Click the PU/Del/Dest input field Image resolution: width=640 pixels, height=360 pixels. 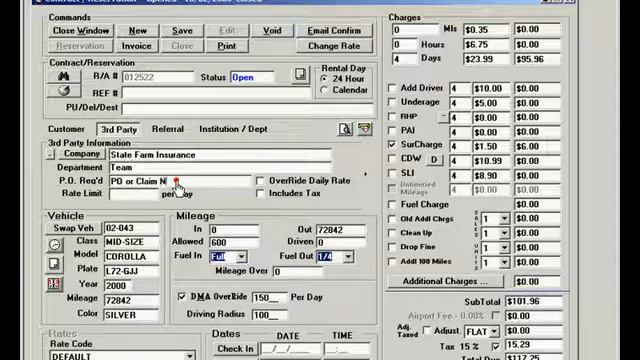[x=247, y=109]
